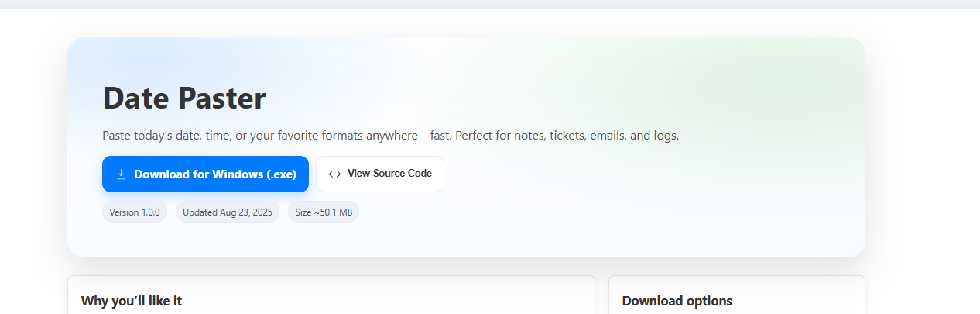Viewport: 980px width, 314px height.
Task: Click the word "Date" in the title
Action: click(136, 98)
